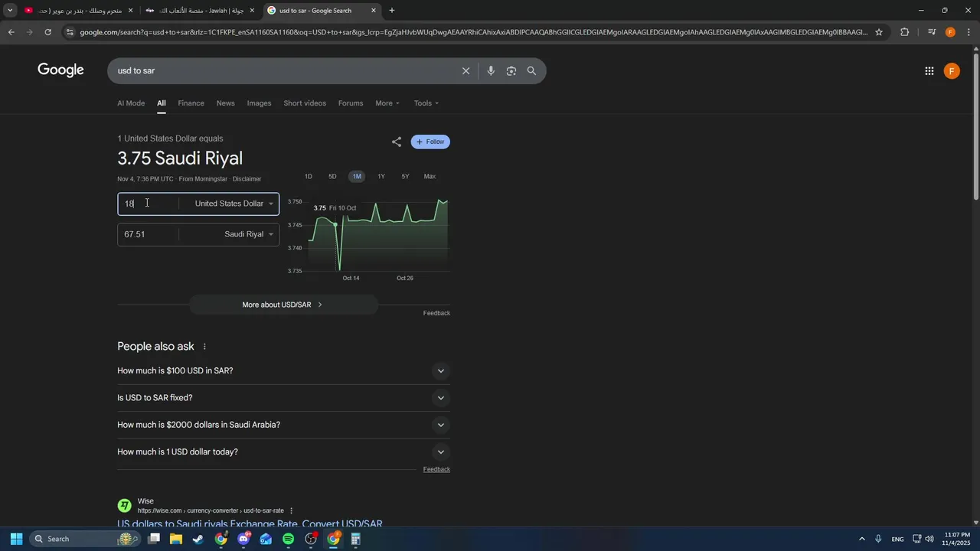Open more options for 'People also ask'

point(204,347)
